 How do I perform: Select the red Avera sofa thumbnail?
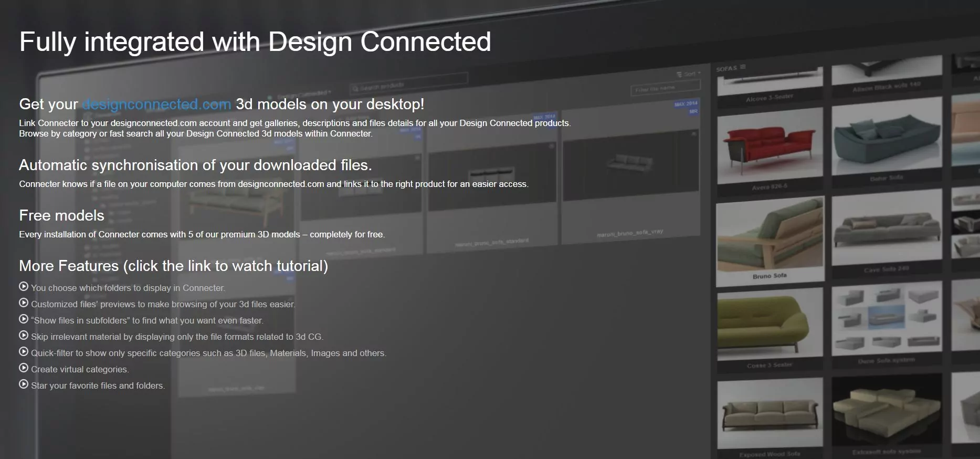770,147
